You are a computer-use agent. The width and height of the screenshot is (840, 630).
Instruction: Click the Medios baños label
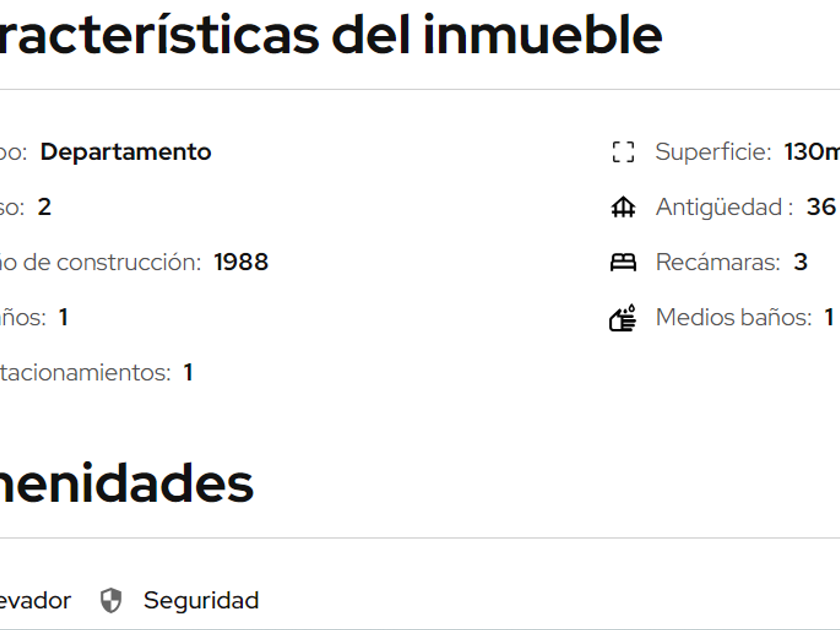(733, 317)
